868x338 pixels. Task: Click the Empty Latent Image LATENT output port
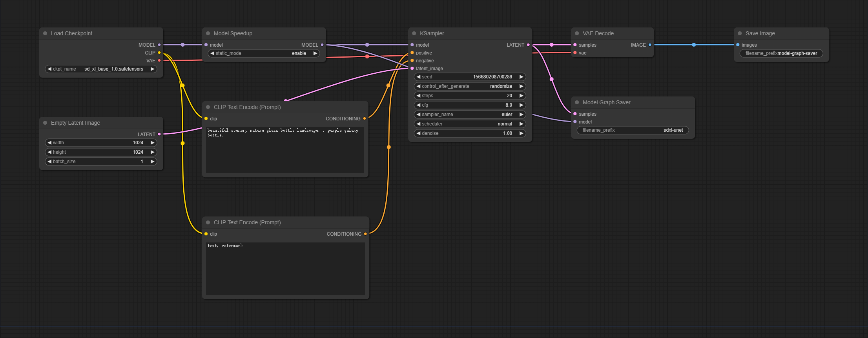coord(159,134)
